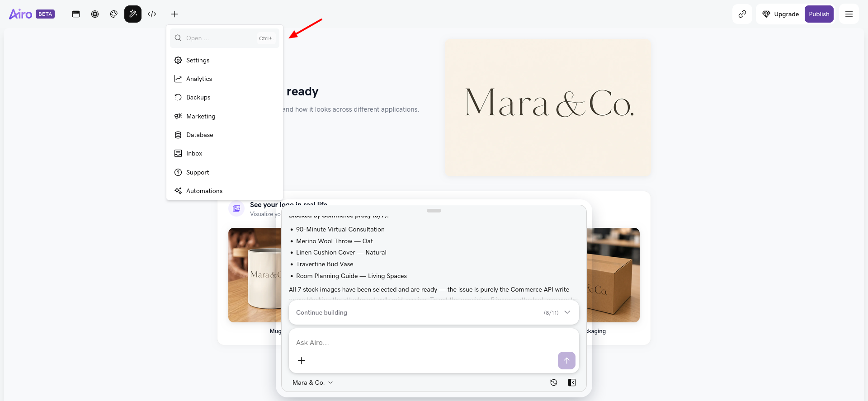Screen dimensions: 868x401
Task: Open the Mara & Co. project dropdown
Action: tap(313, 382)
